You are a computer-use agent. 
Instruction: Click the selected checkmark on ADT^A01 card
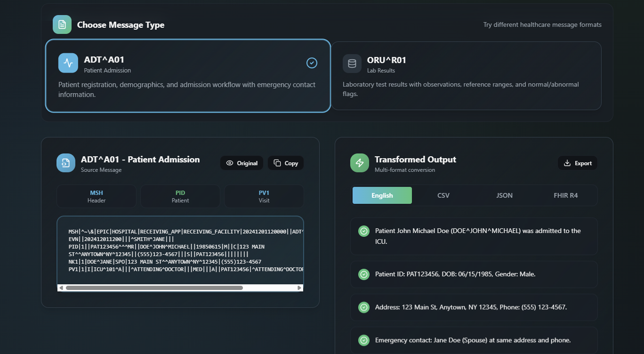[312, 63]
